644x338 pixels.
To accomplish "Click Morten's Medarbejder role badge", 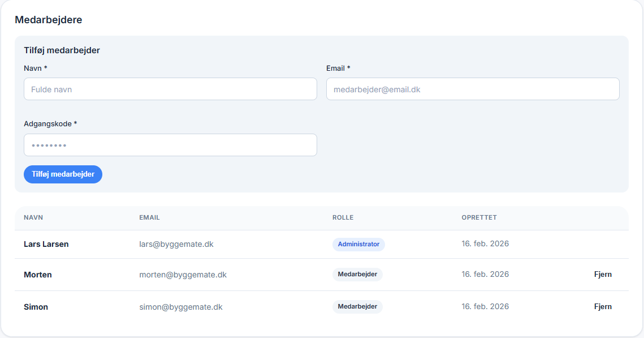I will click(x=357, y=275).
